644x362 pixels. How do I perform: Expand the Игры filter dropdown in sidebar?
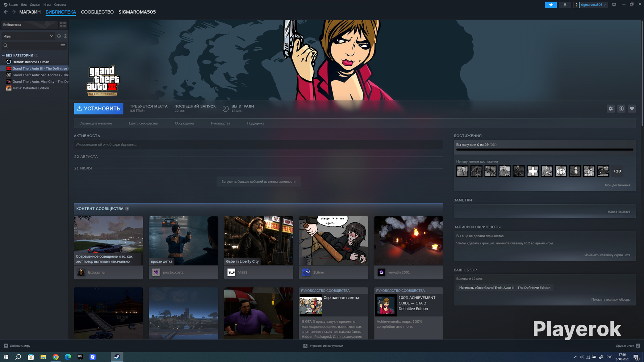click(28, 36)
